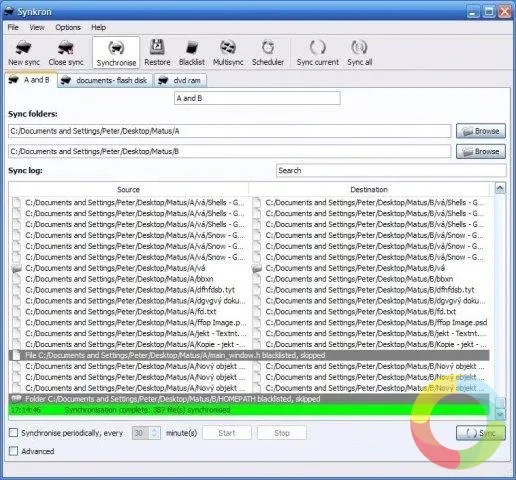Click the sync log scroll up arrow
The image size is (516, 480).
pyautogui.click(x=500, y=188)
